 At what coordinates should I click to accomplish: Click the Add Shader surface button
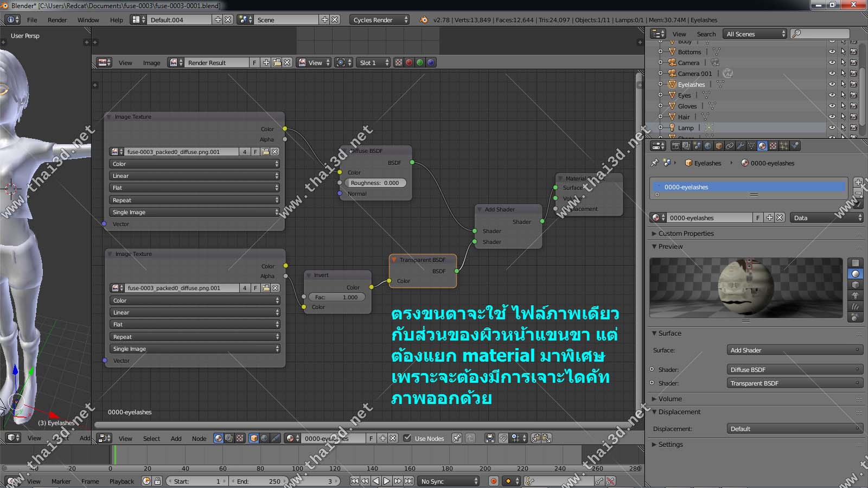(x=795, y=350)
